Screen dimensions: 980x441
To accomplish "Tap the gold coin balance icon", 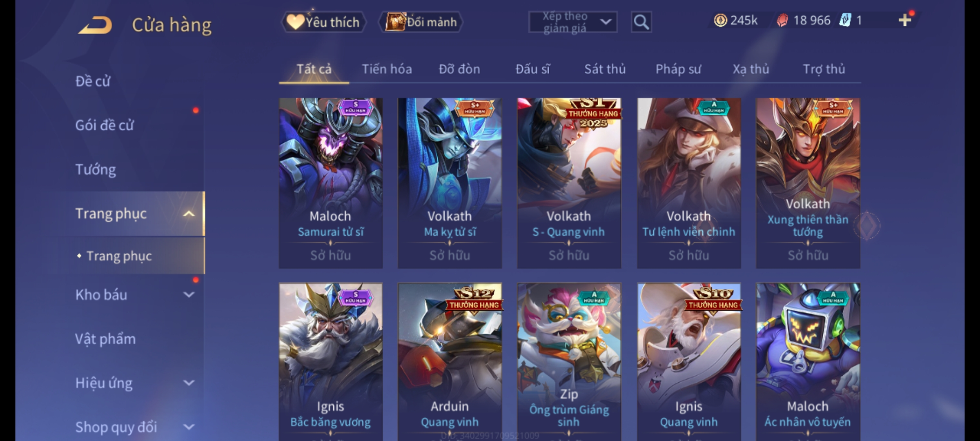I will tap(720, 20).
